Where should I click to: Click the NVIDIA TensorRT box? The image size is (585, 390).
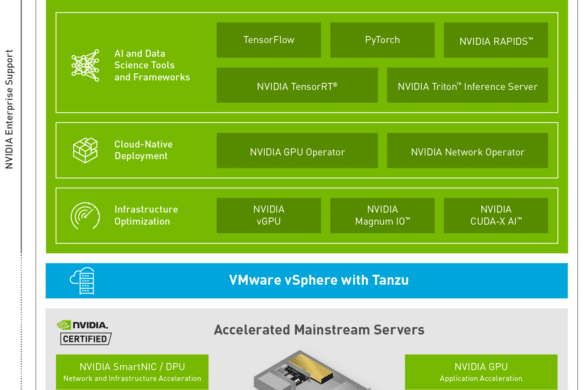click(297, 85)
